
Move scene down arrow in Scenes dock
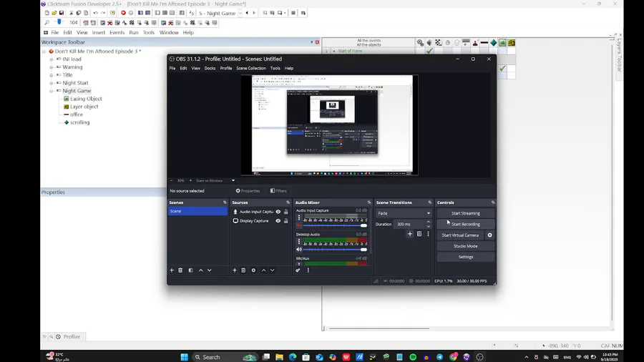pos(210,270)
